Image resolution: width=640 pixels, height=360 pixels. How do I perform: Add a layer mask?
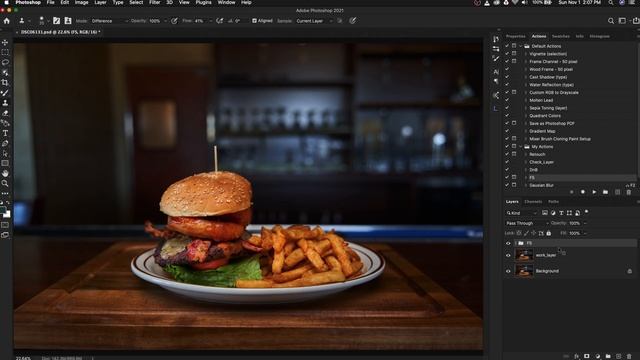point(587,356)
